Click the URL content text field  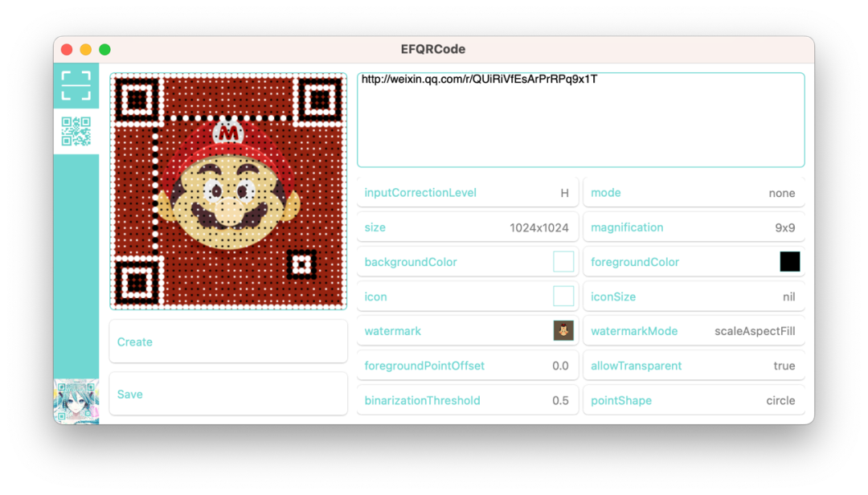[580, 120]
